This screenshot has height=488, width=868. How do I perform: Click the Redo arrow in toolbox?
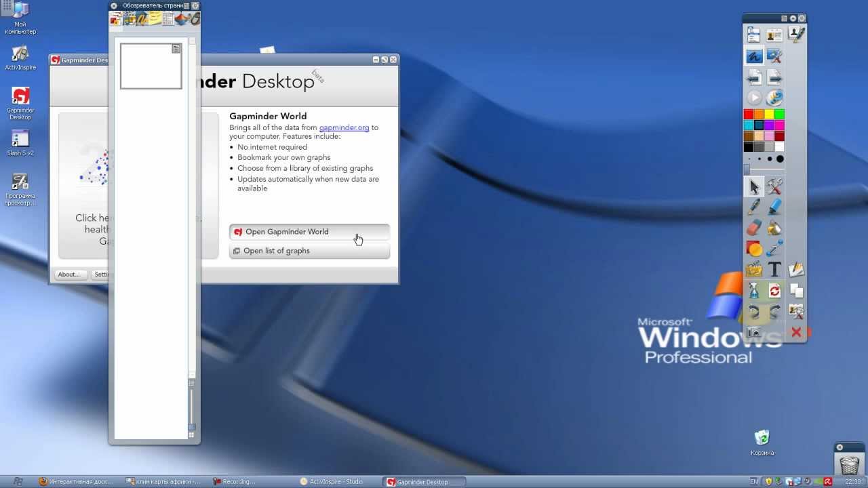[774, 312]
